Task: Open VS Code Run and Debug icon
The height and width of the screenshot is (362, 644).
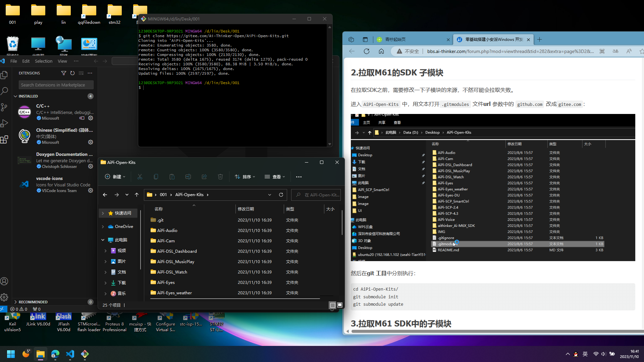Action: pyautogui.click(x=4, y=123)
